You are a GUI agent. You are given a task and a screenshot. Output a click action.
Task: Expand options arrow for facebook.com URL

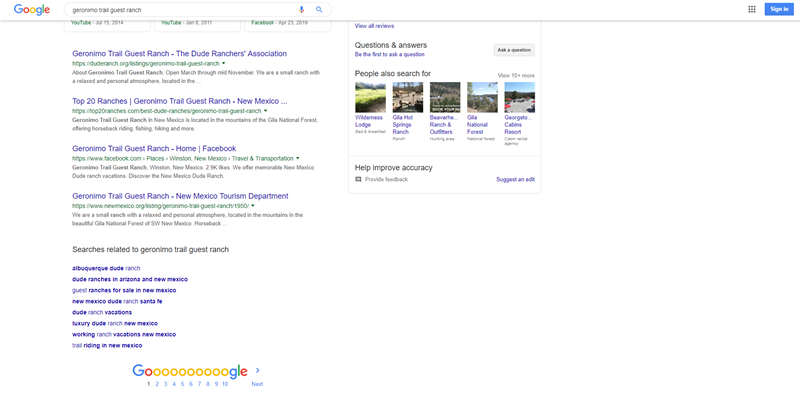297,158
